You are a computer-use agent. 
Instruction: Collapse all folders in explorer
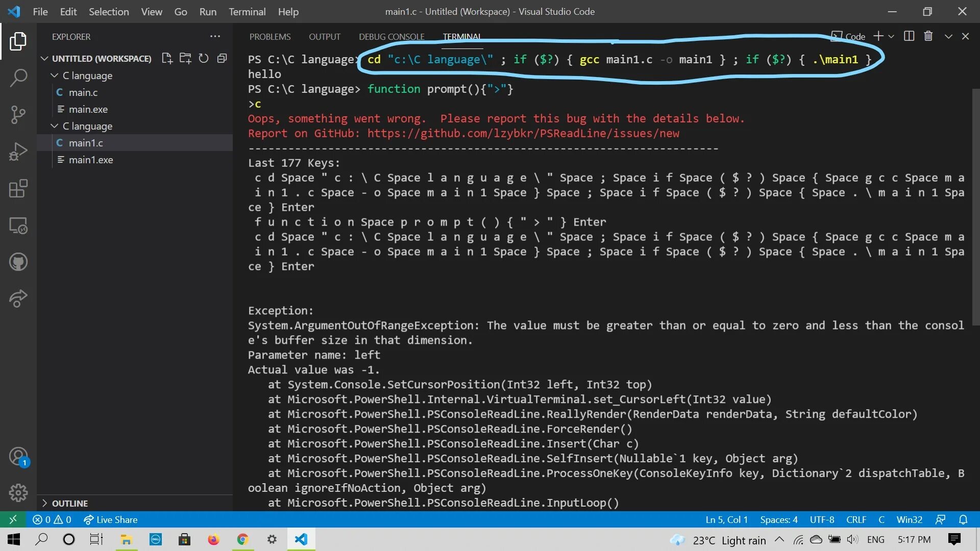pyautogui.click(x=222, y=58)
